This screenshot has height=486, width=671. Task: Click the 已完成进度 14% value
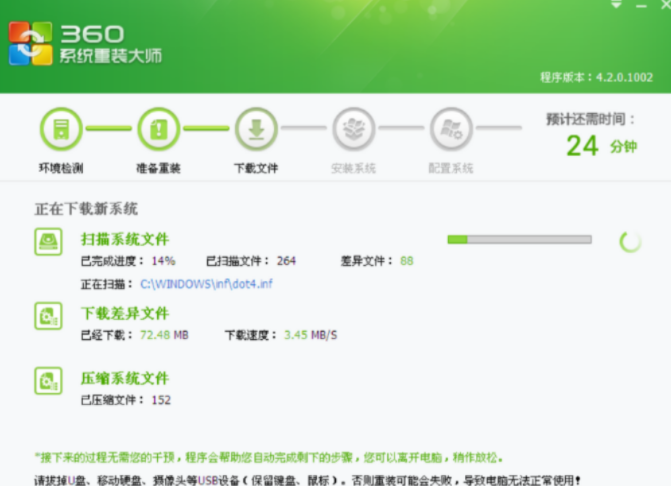[x=163, y=261]
